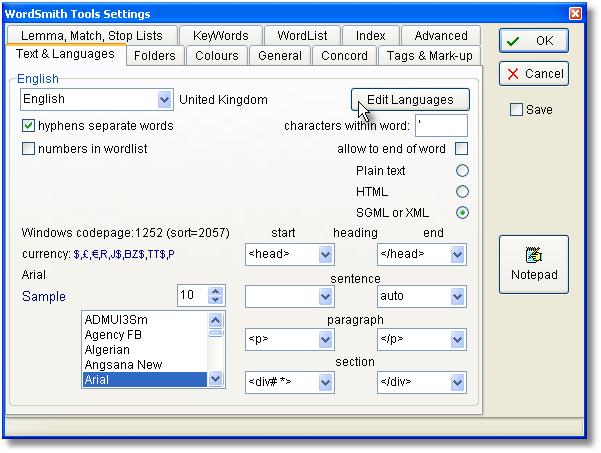
Task: Select the HTML radio button
Action: 462,192
